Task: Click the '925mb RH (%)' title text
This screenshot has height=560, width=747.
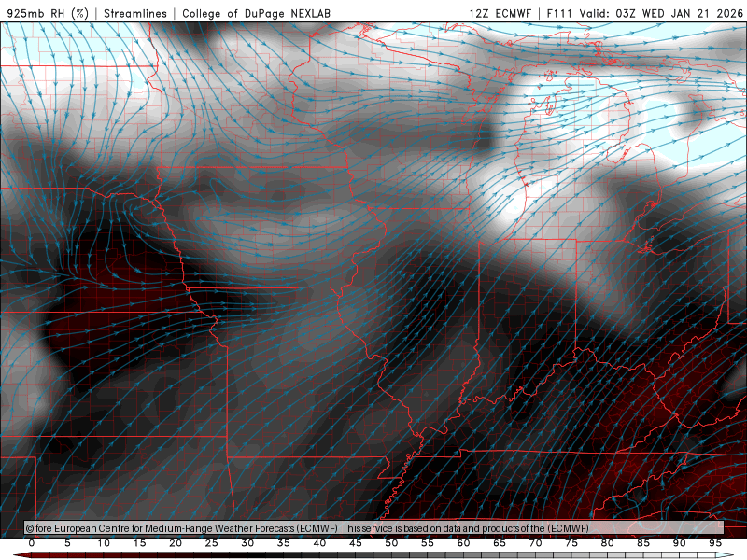Action: pyautogui.click(x=48, y=13)
